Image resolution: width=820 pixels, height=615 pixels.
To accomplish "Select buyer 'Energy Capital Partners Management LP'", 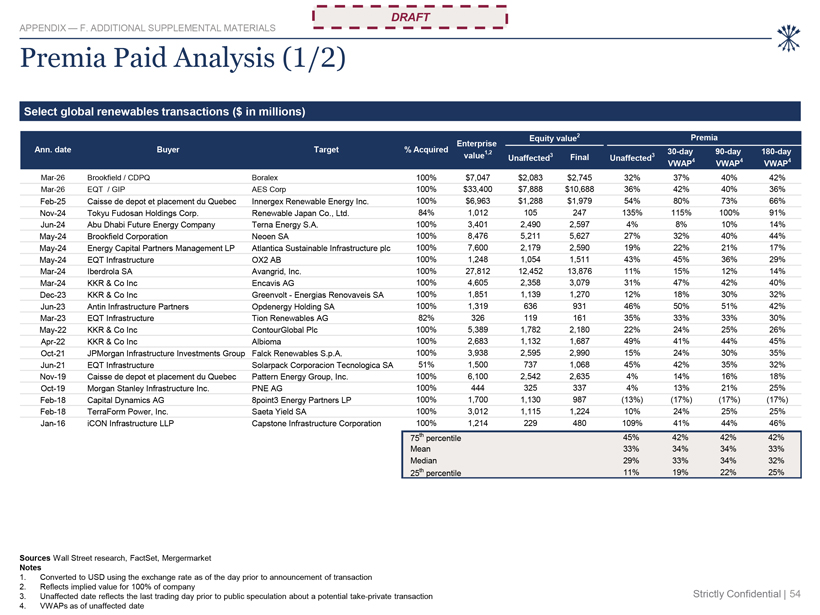I will coord(161,248).
